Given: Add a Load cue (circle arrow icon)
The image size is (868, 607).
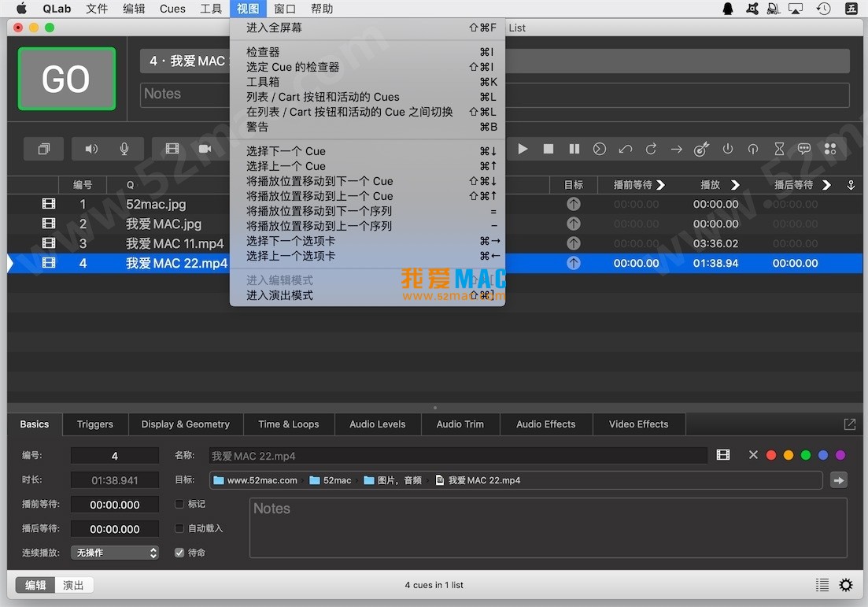Looking at the screenshot, I should 600,149.
